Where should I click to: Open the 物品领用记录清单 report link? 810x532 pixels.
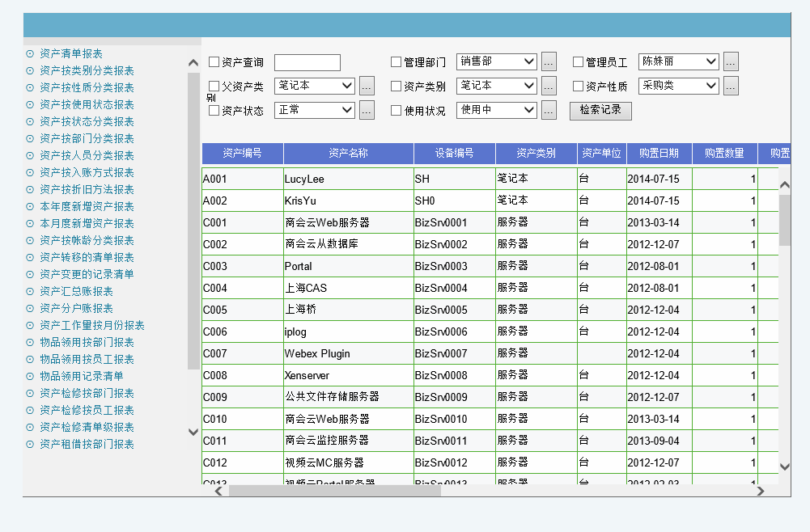click(81, 376)
